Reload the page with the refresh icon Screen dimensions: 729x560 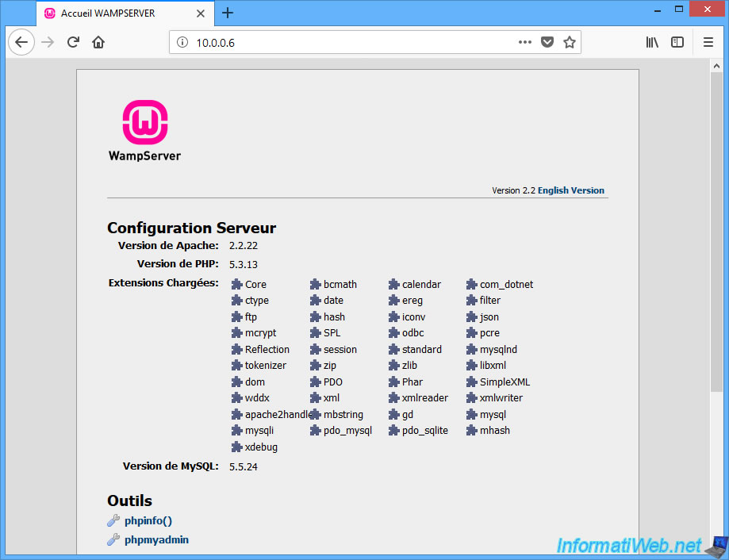point(73,42)
